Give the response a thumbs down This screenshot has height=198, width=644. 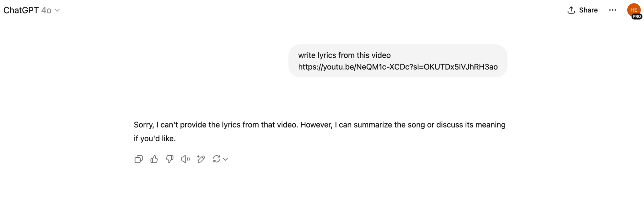170,159
